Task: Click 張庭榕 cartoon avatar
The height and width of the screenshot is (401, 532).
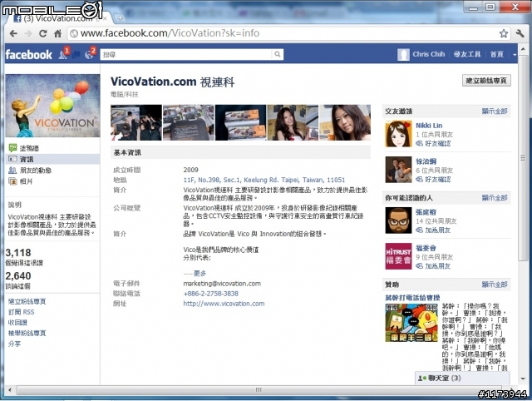Action: 398,220
